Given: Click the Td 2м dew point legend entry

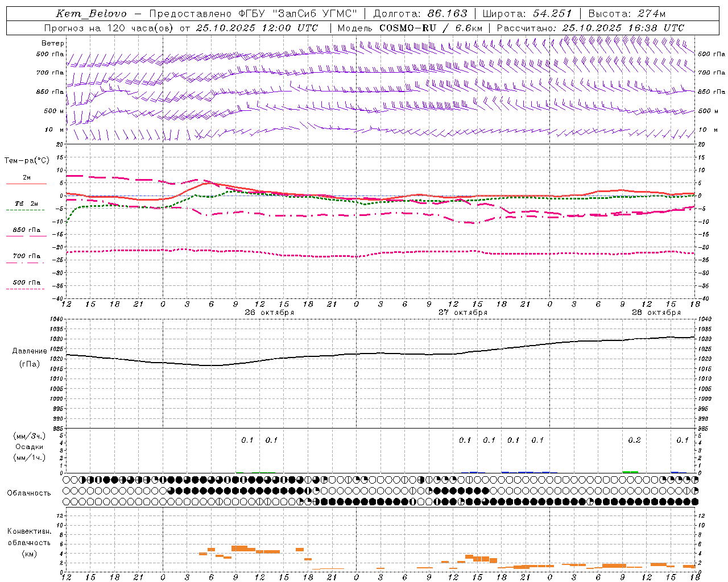Looking at the screenshot, I should pos(27,203).
